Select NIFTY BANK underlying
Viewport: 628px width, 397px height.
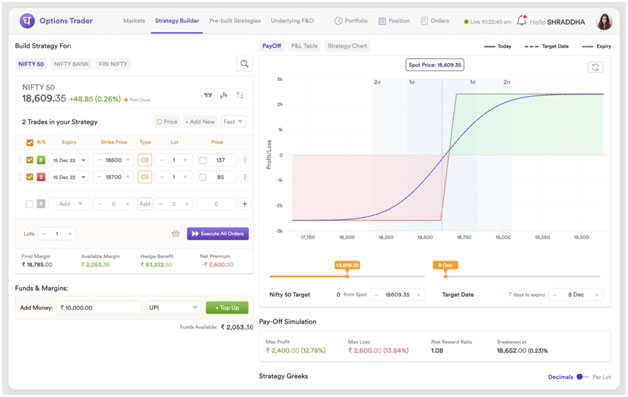(71, 64)
